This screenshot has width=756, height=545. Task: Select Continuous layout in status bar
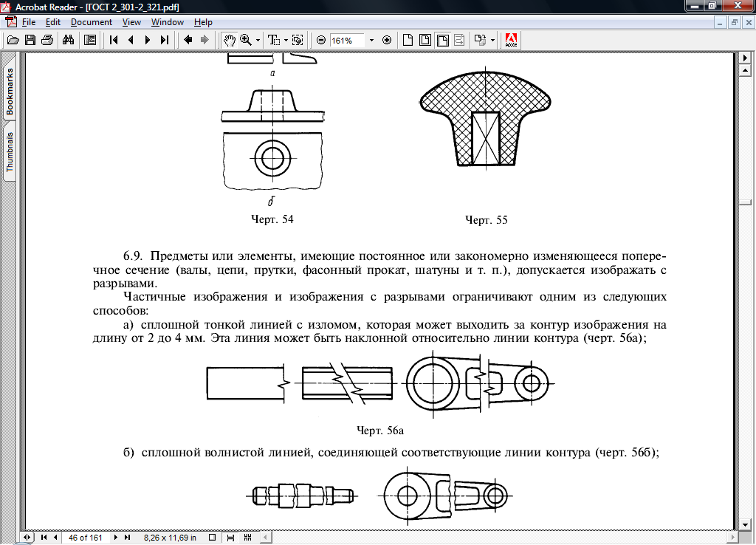230,538
